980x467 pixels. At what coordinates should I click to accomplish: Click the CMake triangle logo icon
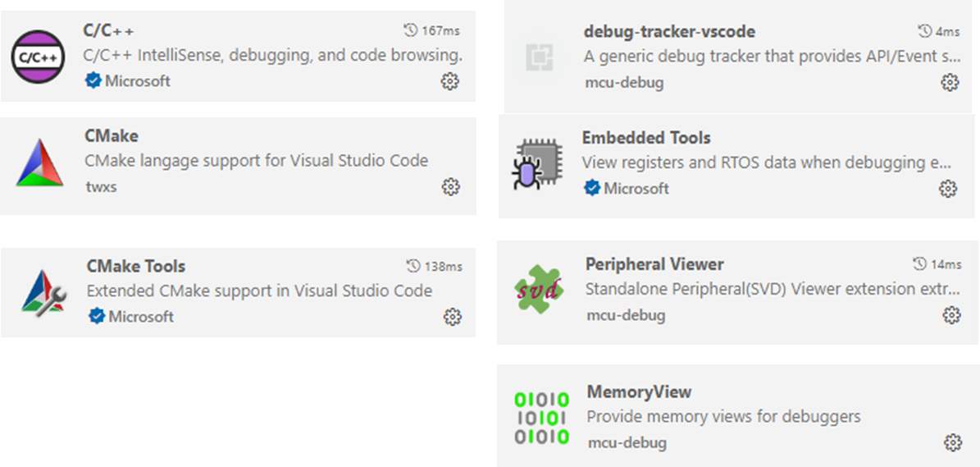click(x=39, y=163)
